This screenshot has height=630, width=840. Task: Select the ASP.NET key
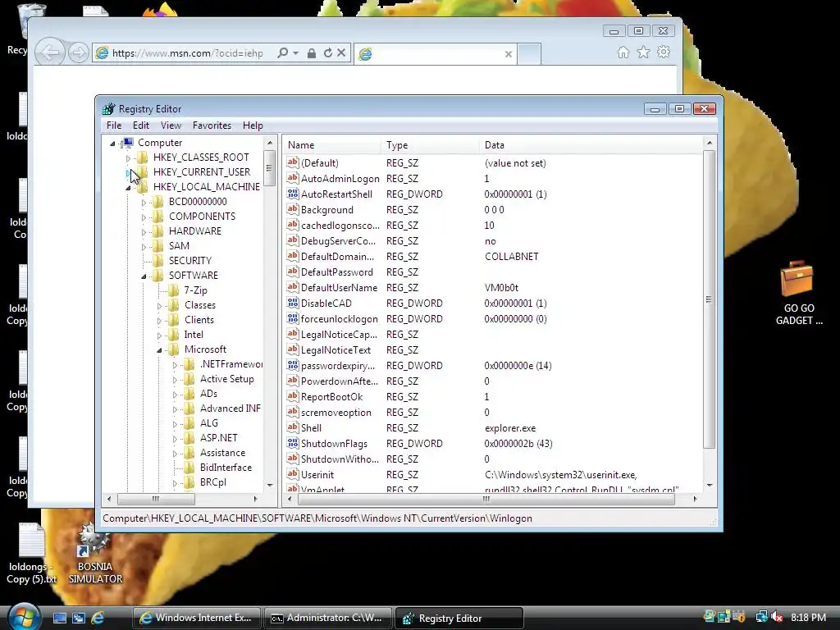pyautogui.click(x=218, y=438)
